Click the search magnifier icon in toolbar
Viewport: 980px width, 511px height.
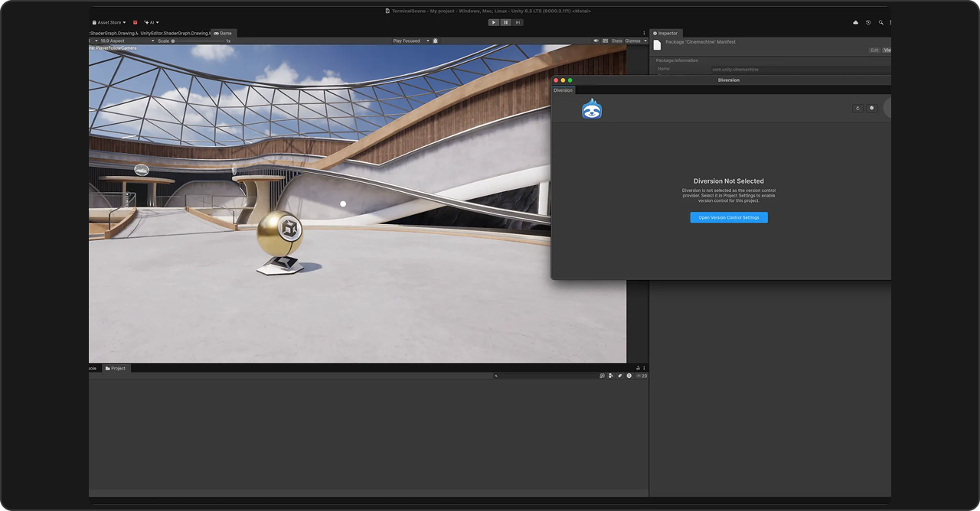click(880, 22)
